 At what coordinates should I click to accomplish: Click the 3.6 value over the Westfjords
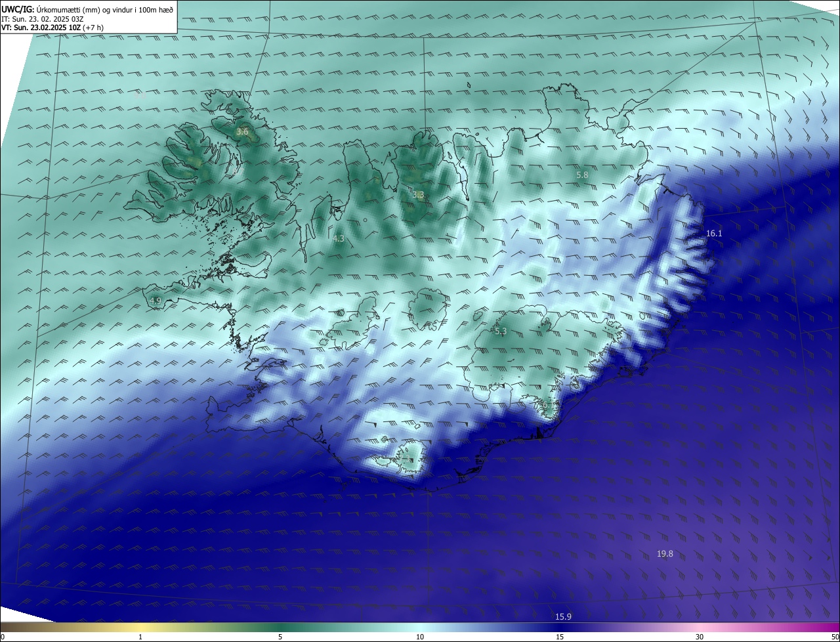click(x=242, y=132)
